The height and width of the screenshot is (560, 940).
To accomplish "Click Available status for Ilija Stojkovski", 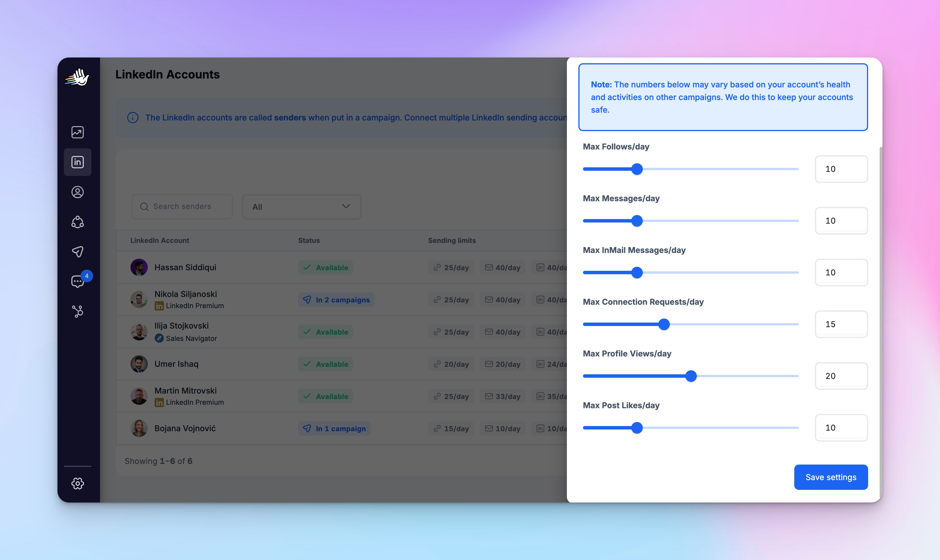I will click(326, 332).
